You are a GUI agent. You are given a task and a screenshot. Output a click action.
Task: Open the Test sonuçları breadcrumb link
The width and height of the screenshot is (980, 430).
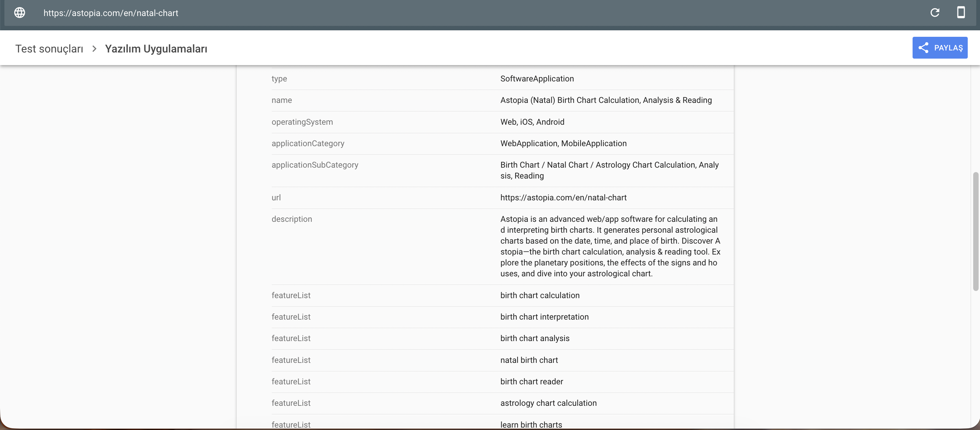(49, 49)
